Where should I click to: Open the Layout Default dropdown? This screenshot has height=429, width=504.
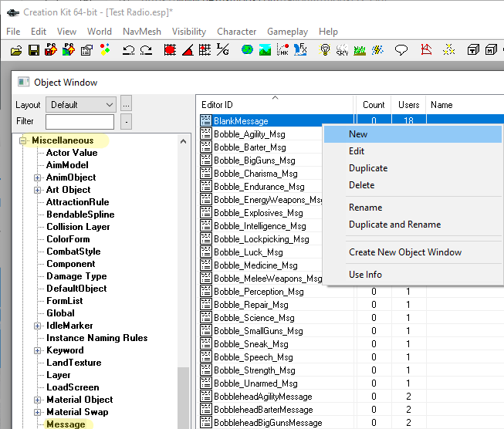(x=81, y=105)
